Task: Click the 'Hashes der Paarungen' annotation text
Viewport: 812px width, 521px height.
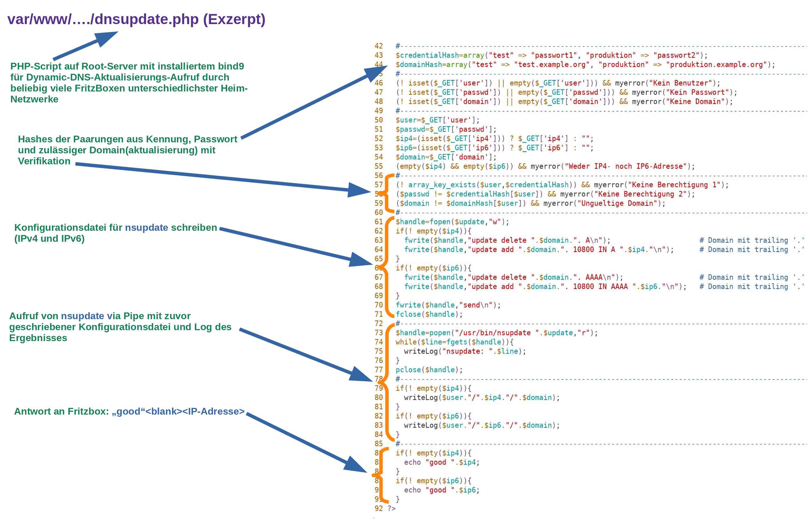Action: tap(127, 150)
